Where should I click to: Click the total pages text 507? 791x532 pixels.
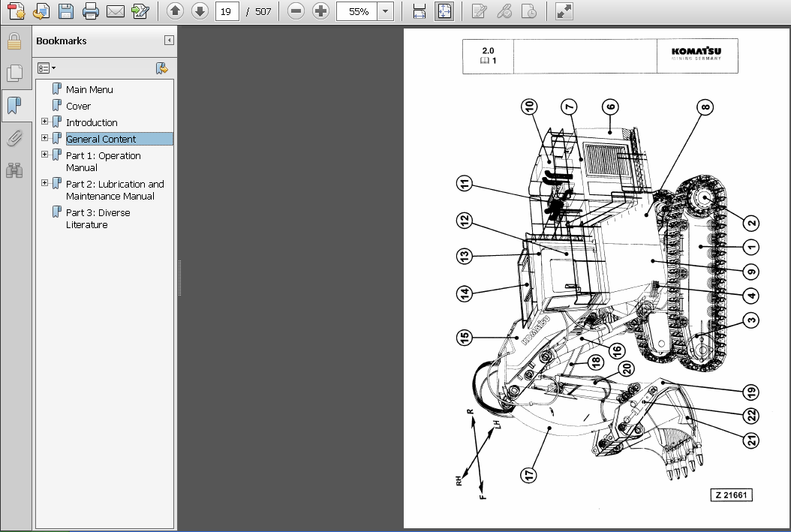[x=263, y=11]
